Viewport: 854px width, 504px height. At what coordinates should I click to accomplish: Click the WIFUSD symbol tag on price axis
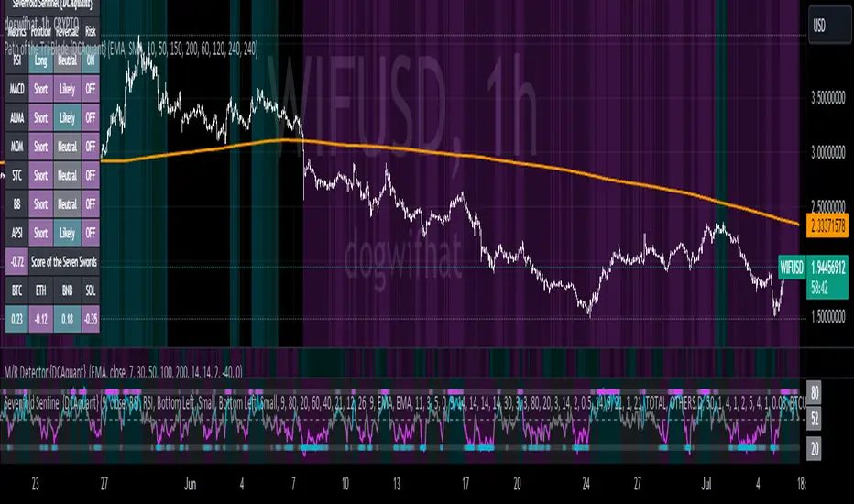(792, 267)
